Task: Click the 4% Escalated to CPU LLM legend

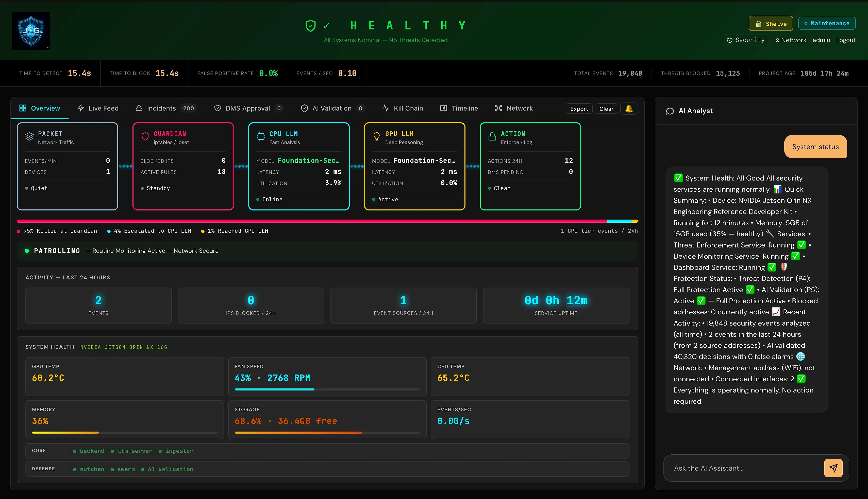Action: (149, 231)
